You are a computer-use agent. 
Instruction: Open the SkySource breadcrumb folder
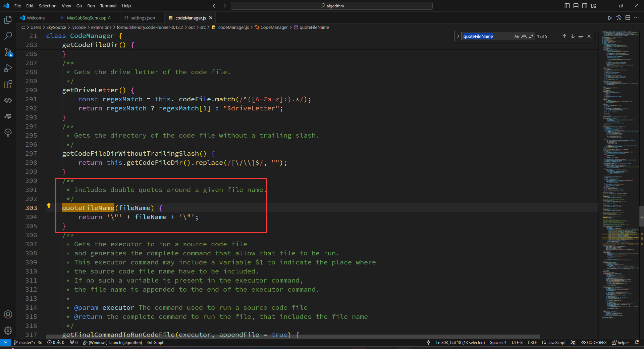coord(56,27)
